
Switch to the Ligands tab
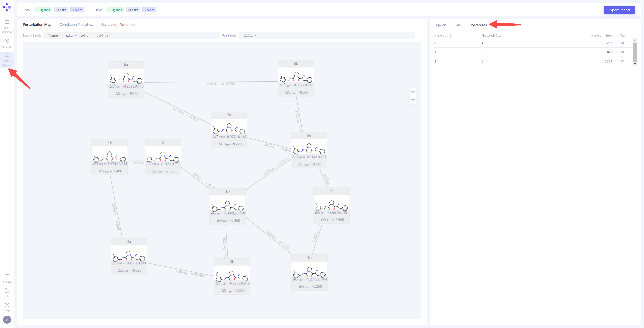440,25
